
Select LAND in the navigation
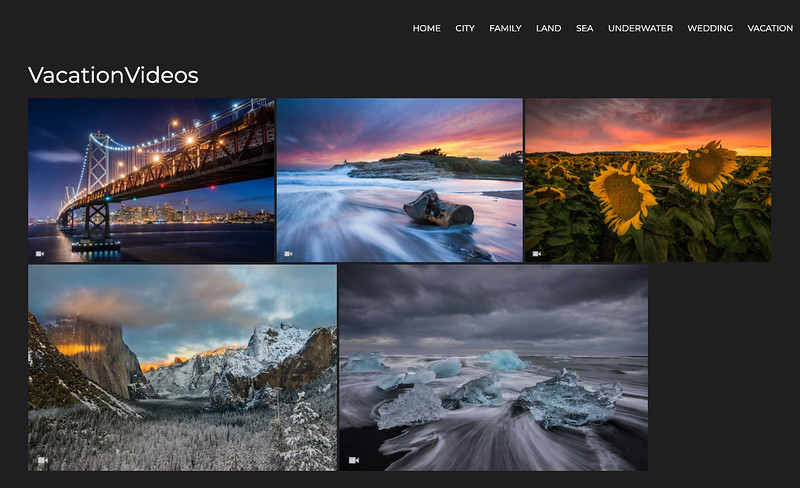[548, 28]
